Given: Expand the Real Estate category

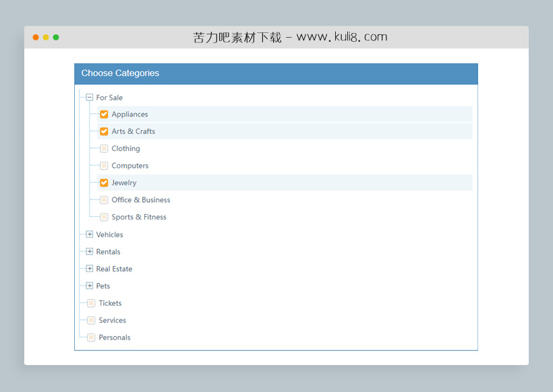Looking at the screenshot, I should pyautogui.click(x=90, y=269).
